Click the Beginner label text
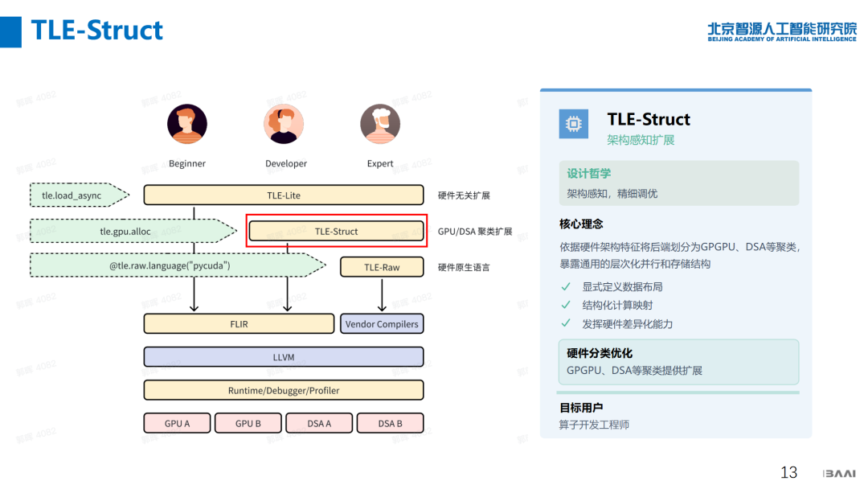Screen dimensions: 868x489 [x=187, y=163]
